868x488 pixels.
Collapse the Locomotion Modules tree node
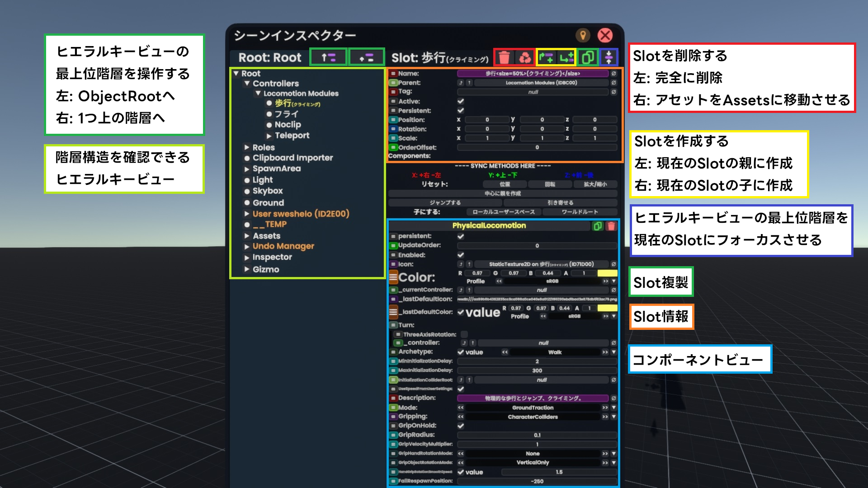click(x=258, y=94)
